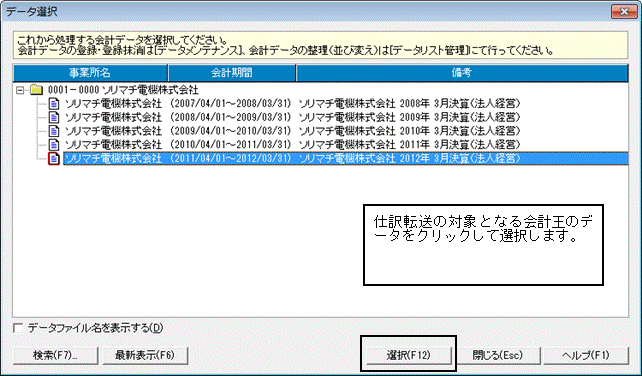The image size is (642, 376).
Task: Click remark text 2011年 3月決算(法人経営)
Action: [460, 145]
